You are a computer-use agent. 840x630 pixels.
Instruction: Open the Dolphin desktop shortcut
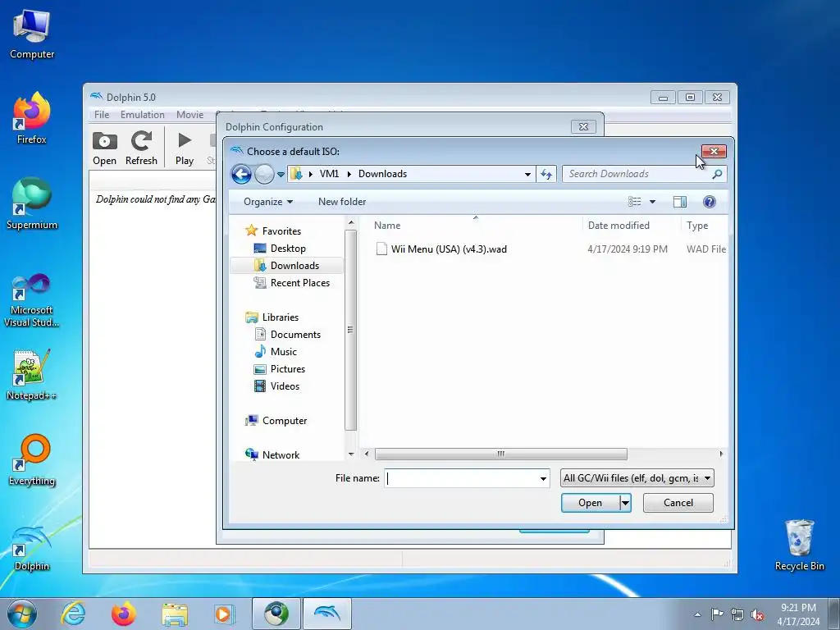32,549
